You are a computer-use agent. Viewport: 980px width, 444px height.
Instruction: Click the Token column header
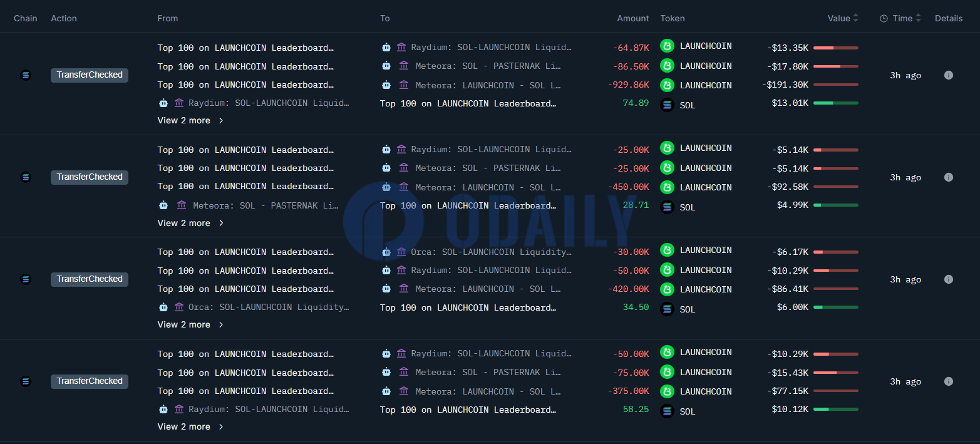coord(673,18)
